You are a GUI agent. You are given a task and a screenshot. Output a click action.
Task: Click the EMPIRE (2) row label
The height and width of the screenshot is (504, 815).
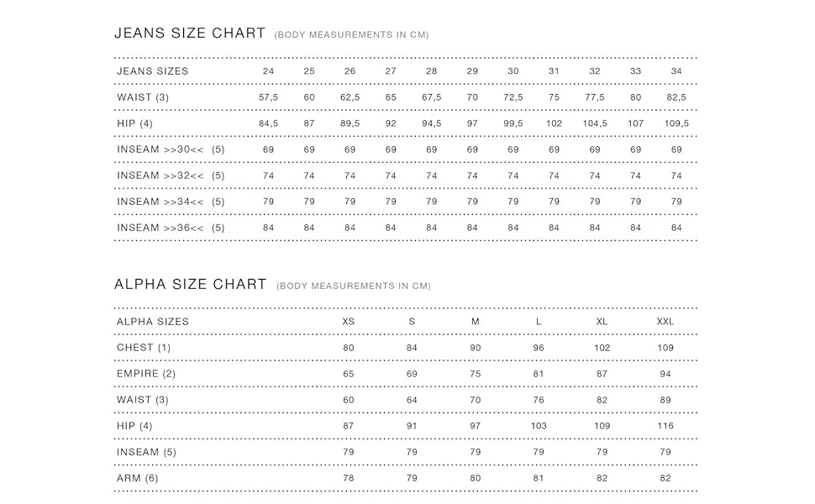coord(146,374)
